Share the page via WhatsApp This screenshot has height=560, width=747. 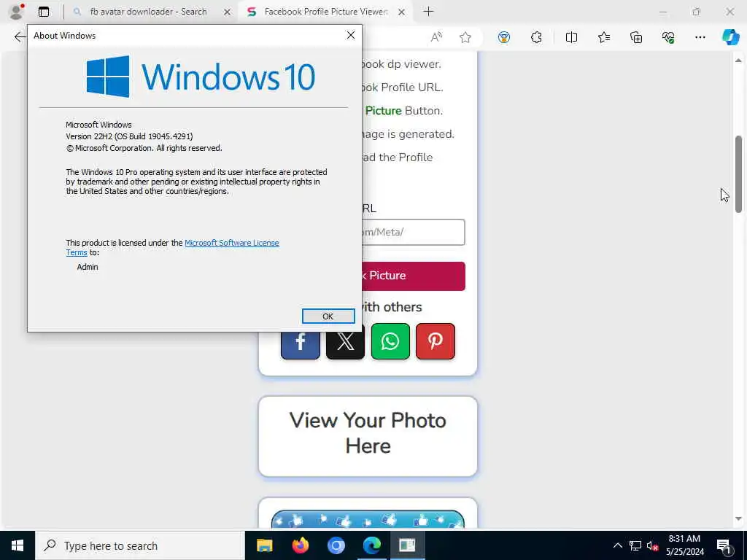click(390, 341)
